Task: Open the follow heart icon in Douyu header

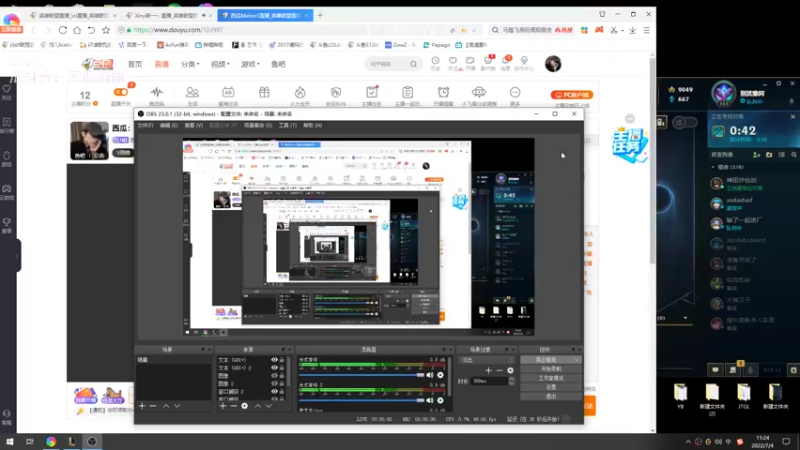Action: [453, 61]
